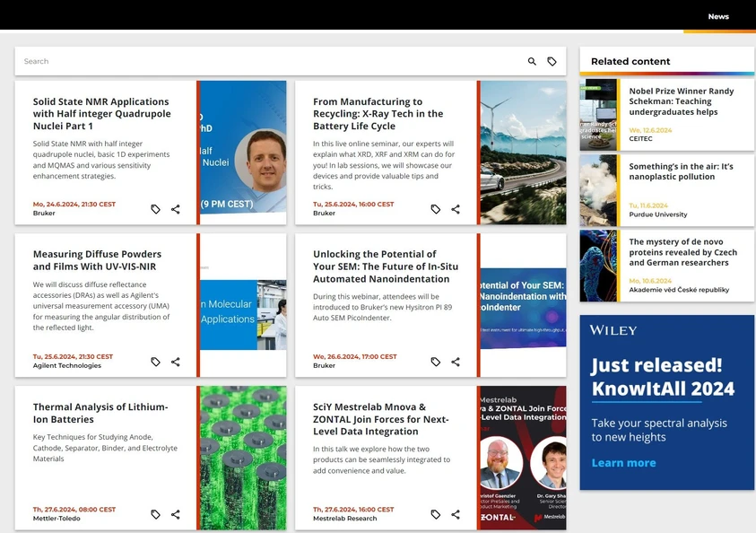This screenshot has height=533, width=756.
Task: Click into the Search input field
Action: 273,61
